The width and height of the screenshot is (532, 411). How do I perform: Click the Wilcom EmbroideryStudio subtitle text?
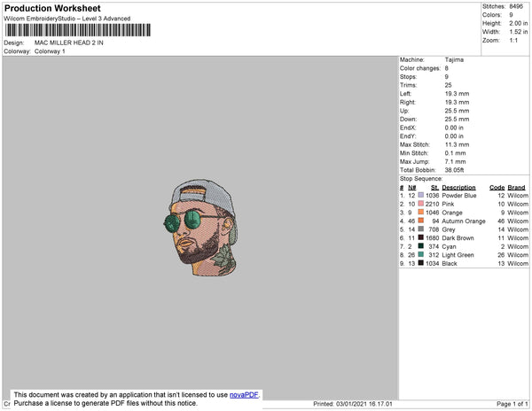(67, 19)
